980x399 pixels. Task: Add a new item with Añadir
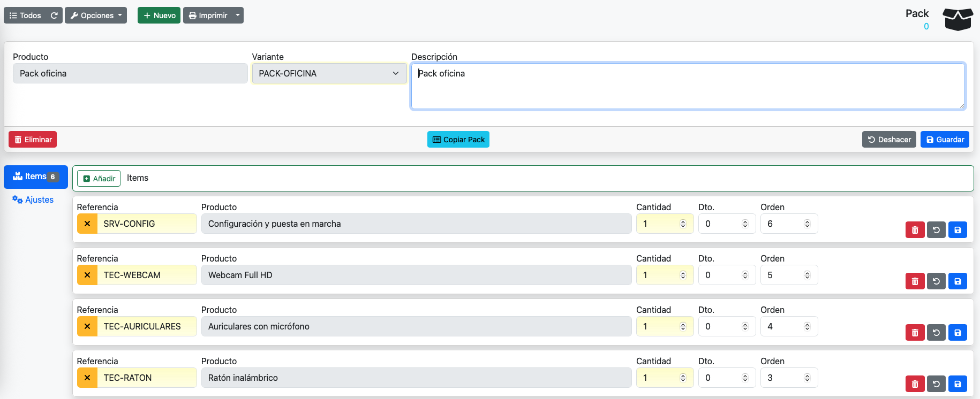99,179
